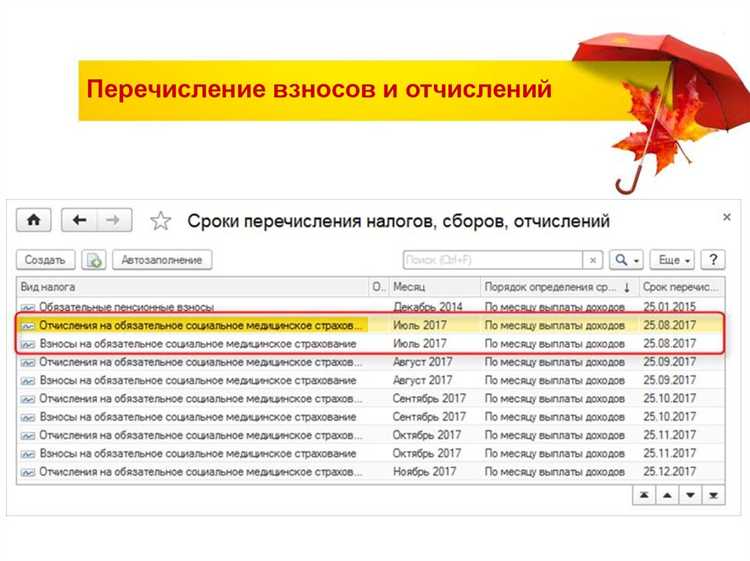Click the row icon of Отчисления Сентябрь 2017
The image size is (750, 561).
coord(28,399)
